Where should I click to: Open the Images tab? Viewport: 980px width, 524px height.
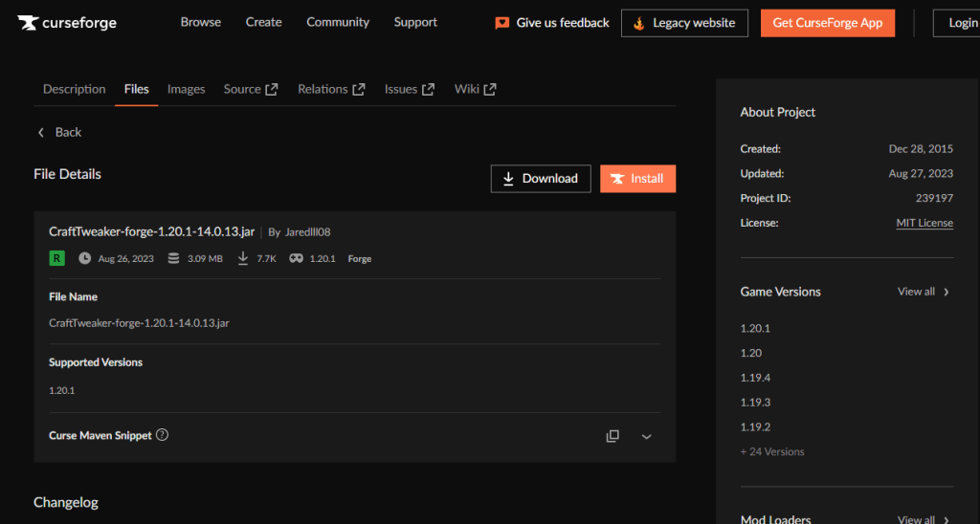pos(186,89)
